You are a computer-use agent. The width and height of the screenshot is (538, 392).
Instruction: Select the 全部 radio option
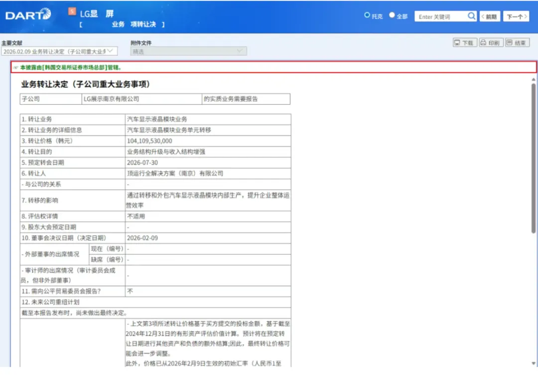[392, 15]
